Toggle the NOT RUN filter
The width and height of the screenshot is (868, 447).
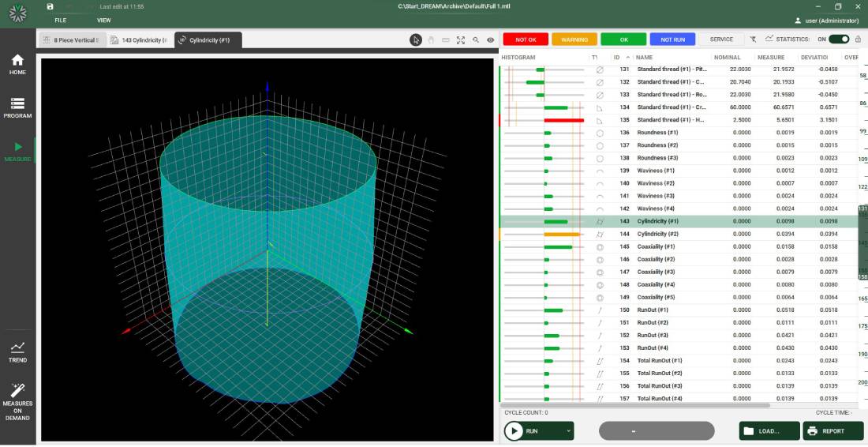[672, 39]
